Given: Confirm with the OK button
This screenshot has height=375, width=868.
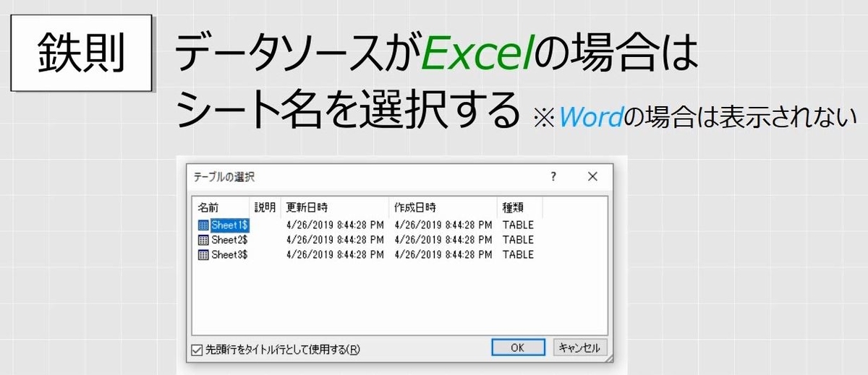Looking at the screenshot, I should 517,348.
